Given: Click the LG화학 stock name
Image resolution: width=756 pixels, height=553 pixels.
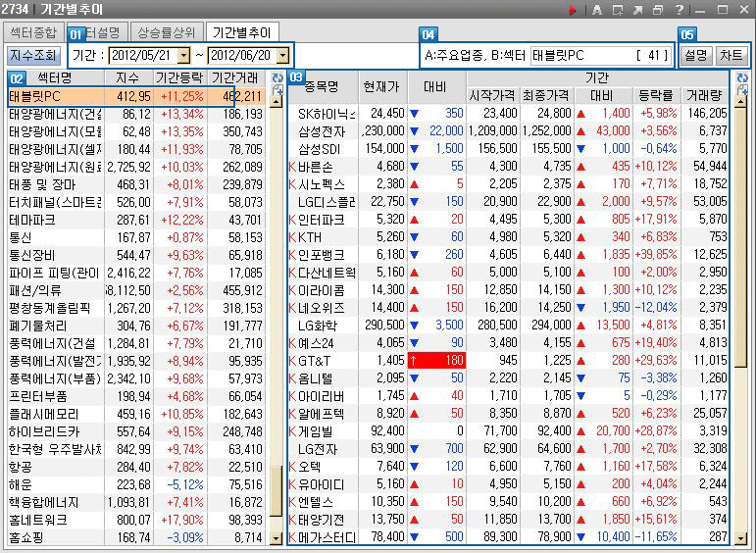Looking at the screenshot, I should point(318,326).
